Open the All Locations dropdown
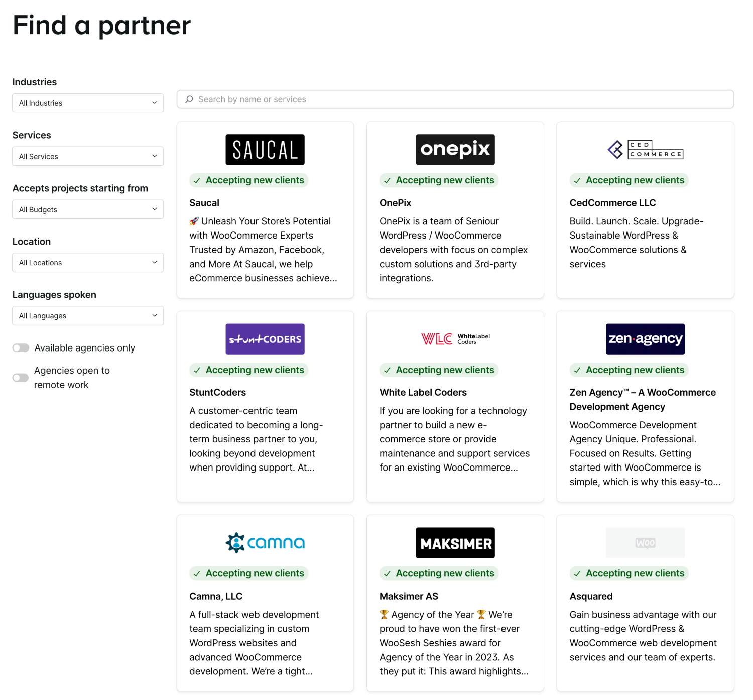Image resolution: width=753 pixels, height=700 pixels. click(88, 263)
